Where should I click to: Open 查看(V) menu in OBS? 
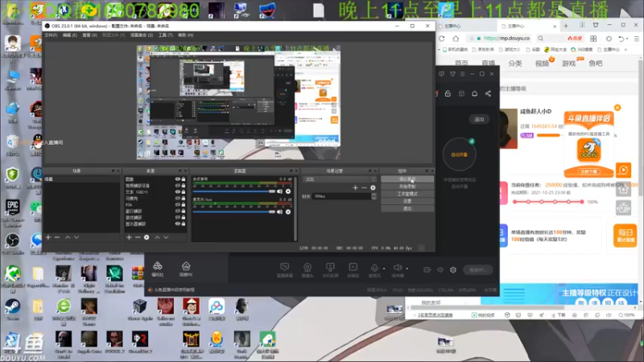(89, 35)
